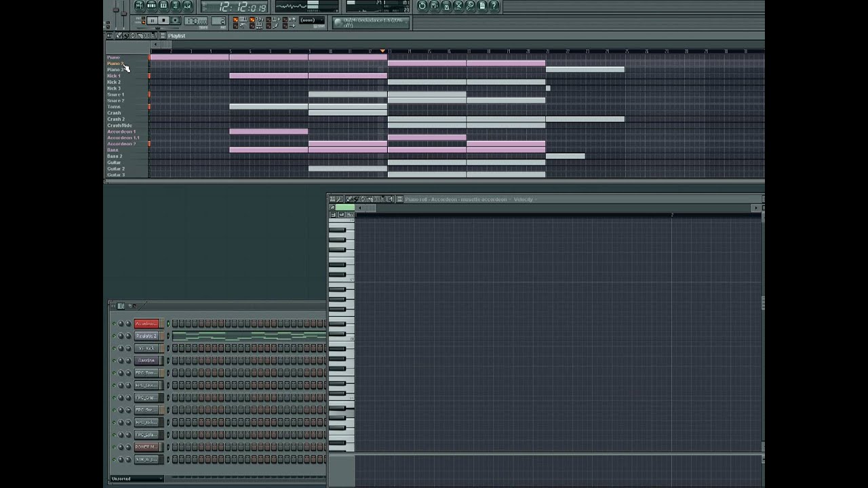Select the Crash/Ride track in Playlist
Viewport: 868px width, 488px height.
(119, 125)
